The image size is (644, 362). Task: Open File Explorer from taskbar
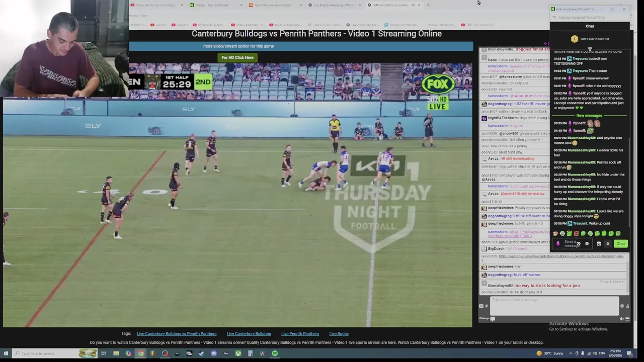116,353
